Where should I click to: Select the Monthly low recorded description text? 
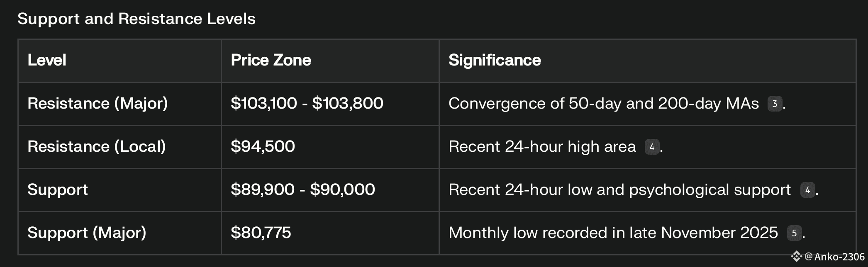pyautogui.click(x=613, y=233)
